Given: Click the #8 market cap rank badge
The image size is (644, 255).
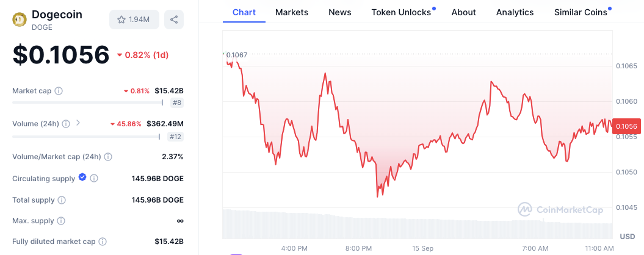Looking at the screenshot, I should (177, 102).
